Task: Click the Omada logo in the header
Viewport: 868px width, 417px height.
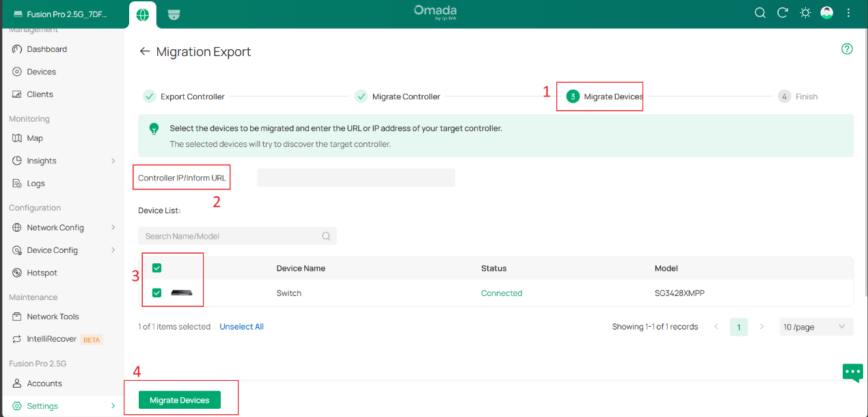Action: coord(435,13)
